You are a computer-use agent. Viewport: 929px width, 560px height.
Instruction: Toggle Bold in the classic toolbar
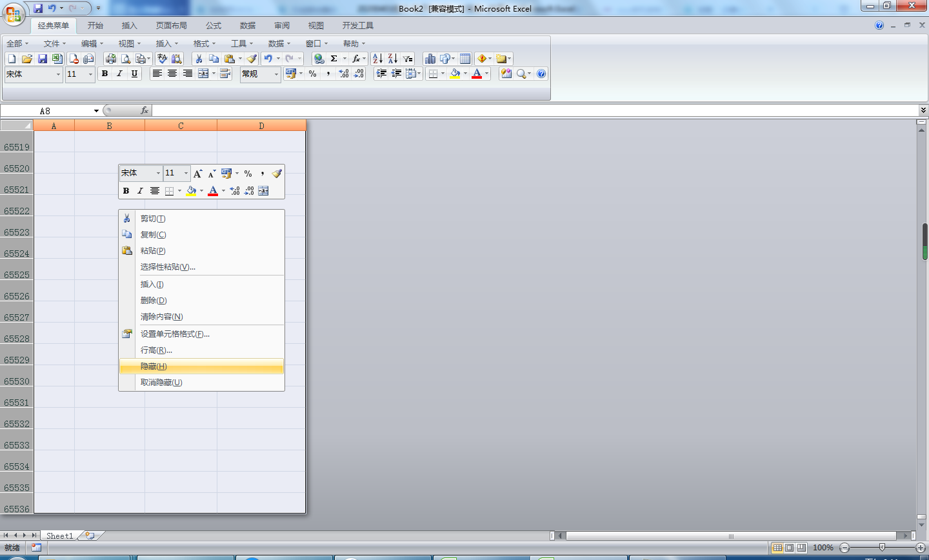pyautogui.click(x=105, y=74)
